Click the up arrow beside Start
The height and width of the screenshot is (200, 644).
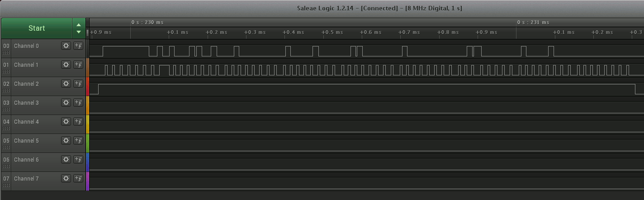(79, 25)
